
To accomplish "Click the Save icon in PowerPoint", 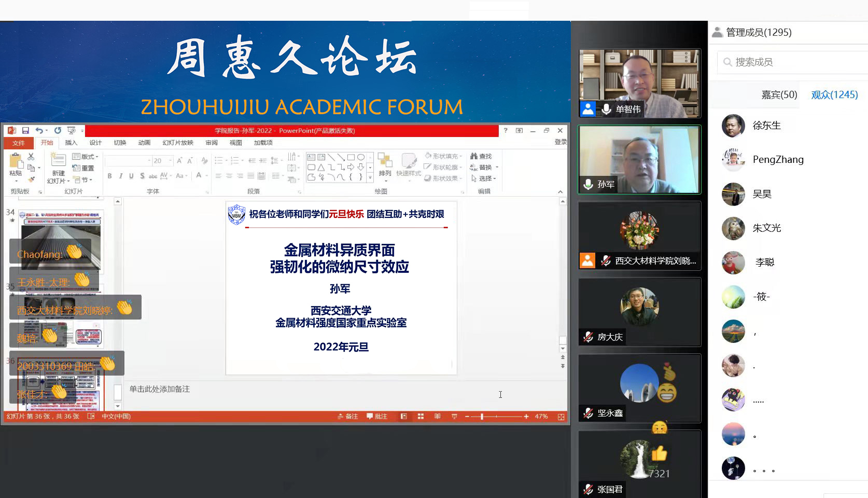I will coord(25,131).
